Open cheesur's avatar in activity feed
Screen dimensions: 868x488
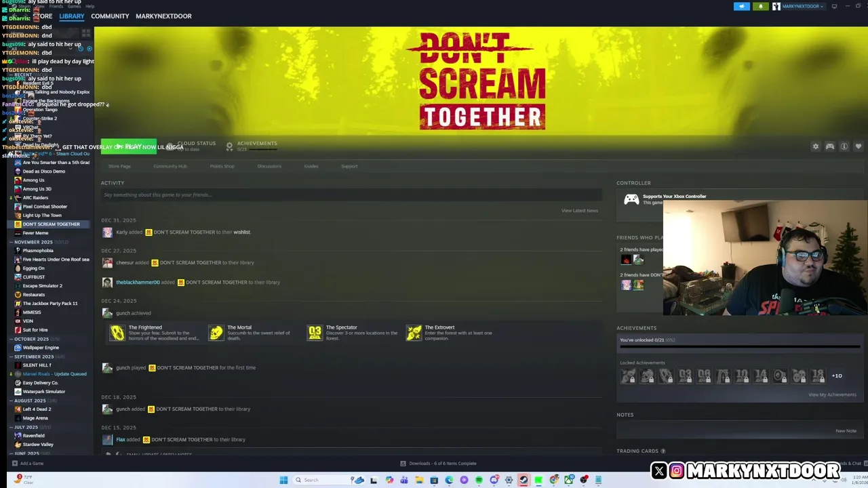(107, 263)
